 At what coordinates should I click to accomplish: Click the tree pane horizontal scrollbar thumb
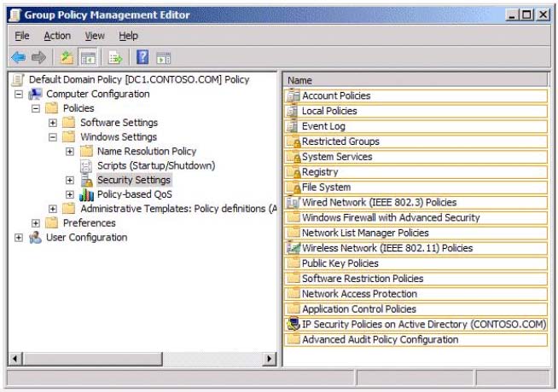point(92,359)
